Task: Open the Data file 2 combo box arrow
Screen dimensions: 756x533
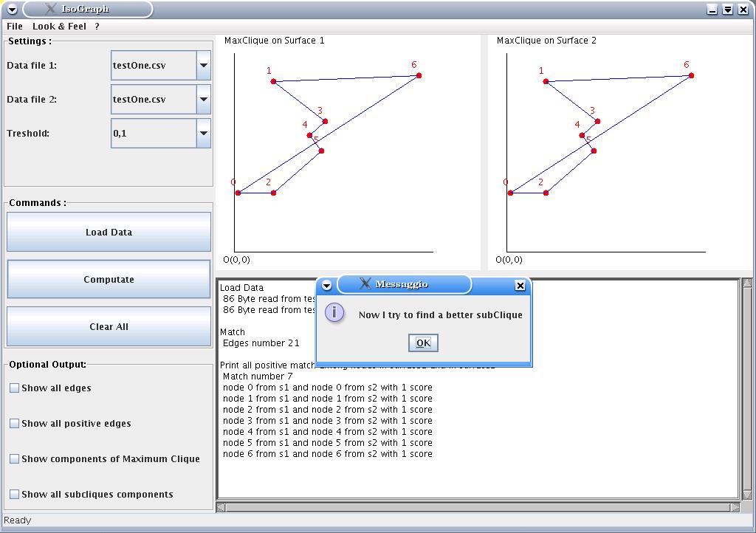Action: (203, 100)
